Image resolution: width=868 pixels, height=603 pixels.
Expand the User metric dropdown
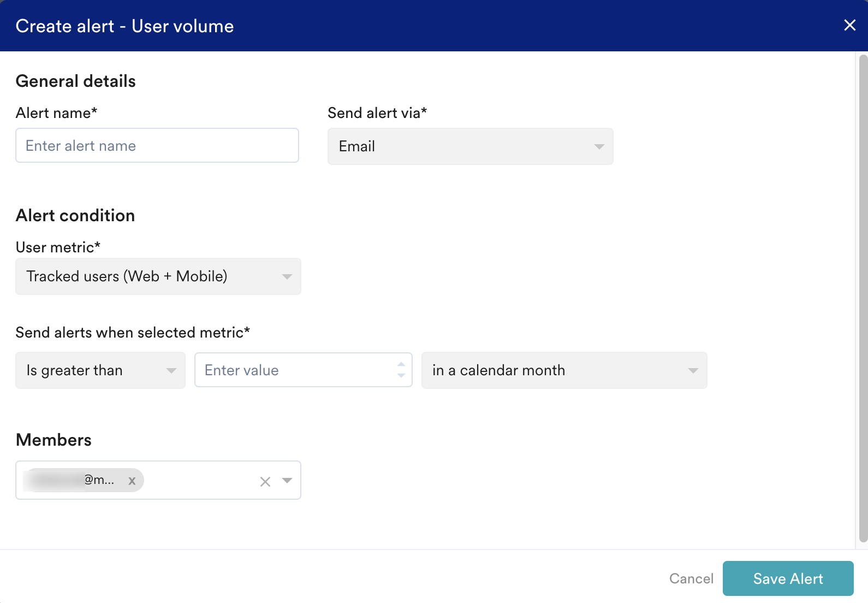coord(158,276)
